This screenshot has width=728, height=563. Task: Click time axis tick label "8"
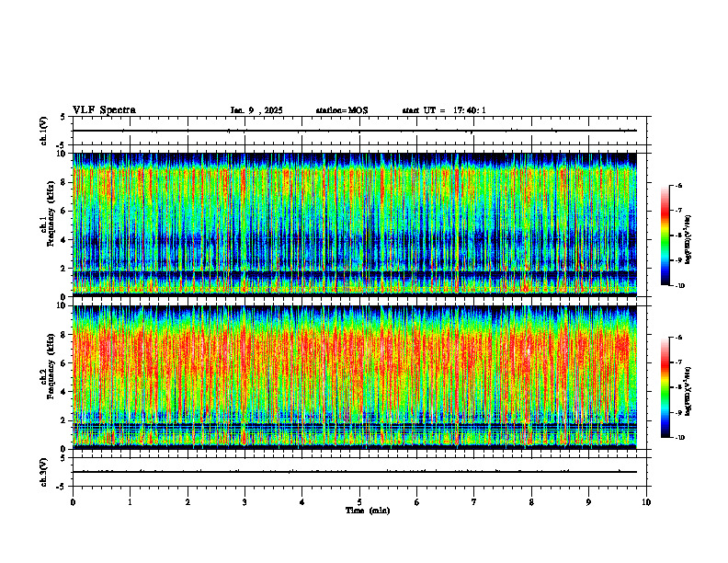531,502
